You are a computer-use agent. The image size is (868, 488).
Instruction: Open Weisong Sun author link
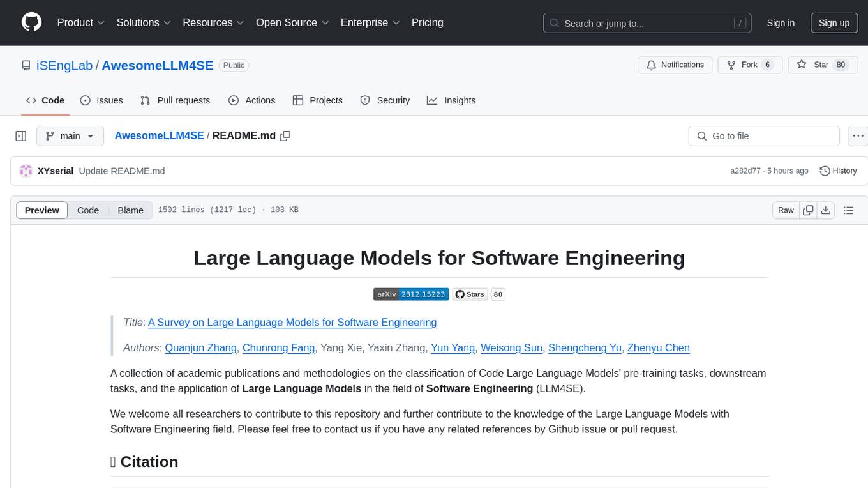click(511, 348)
